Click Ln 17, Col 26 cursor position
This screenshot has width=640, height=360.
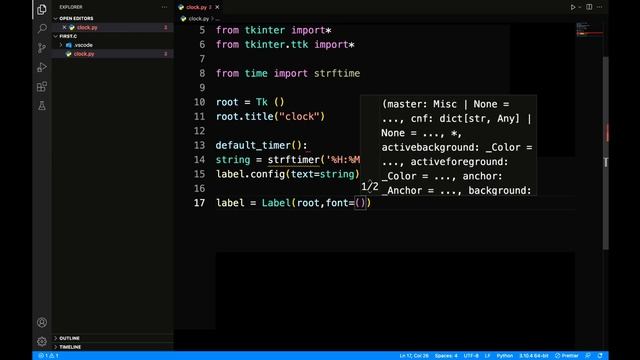414,356
